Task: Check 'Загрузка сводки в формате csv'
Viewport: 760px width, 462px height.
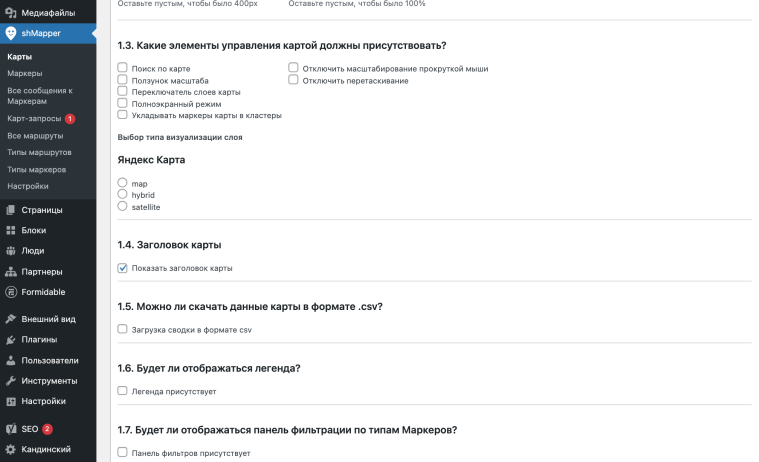Action: [x=123, y=329]
